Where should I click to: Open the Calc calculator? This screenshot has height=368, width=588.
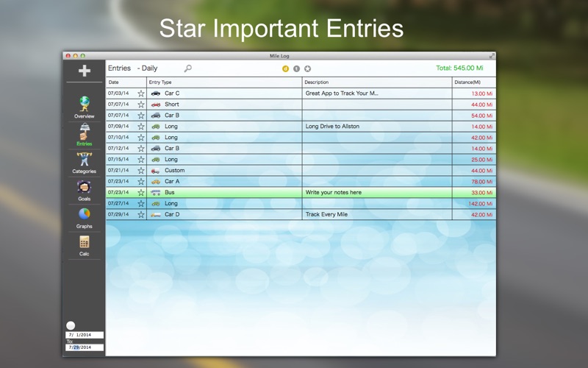[85, 246]
